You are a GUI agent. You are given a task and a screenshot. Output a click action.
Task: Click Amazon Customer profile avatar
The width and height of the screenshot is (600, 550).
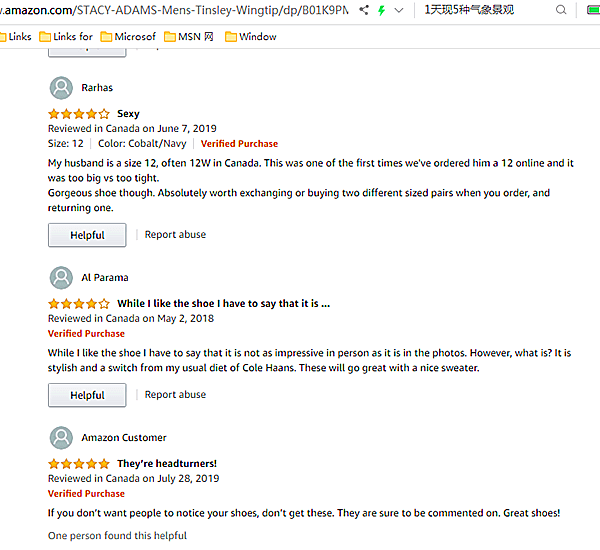click(x=61, y=438)
